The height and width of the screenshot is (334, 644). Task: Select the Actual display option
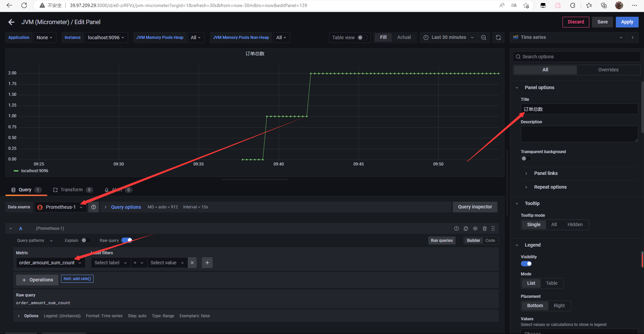pos(404,38)
